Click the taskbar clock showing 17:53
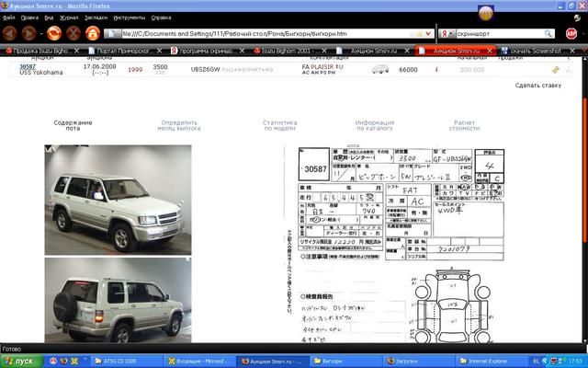This screenshot has width=588, height=368. tap(575, 362)
